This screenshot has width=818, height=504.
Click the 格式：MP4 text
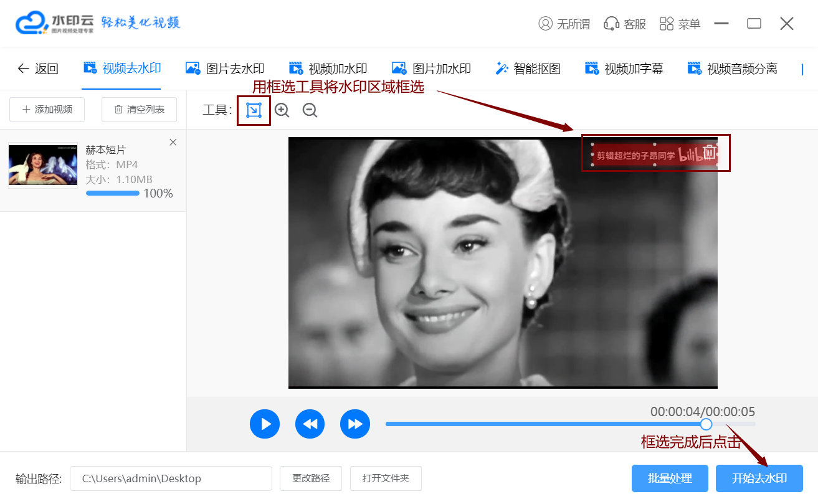click(x=112, y=165)
